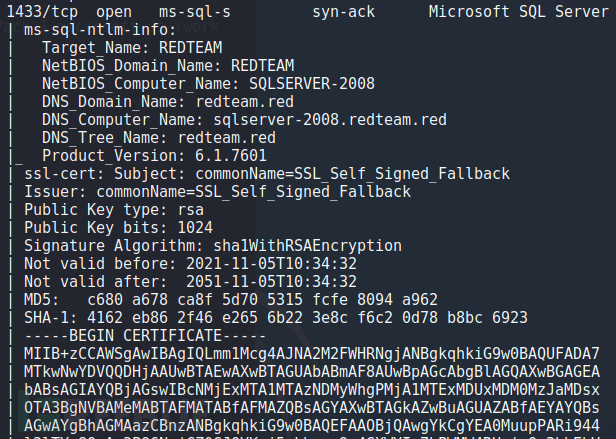Select the ms-sql-s service name
This screenshot has height=439, width=616.
tap(194, 12)
